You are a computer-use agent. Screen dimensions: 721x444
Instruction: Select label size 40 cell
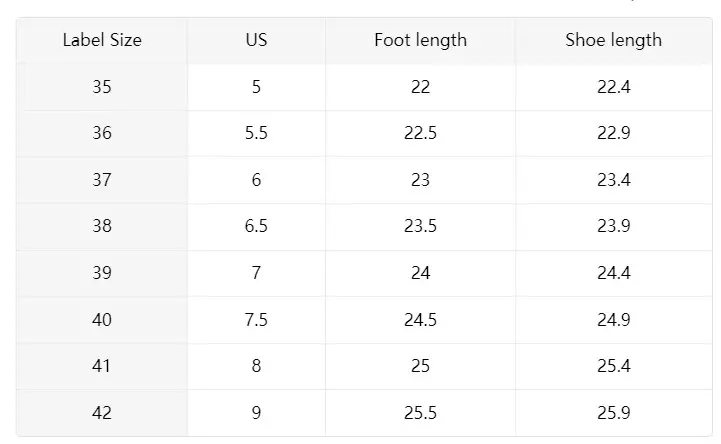102,319
